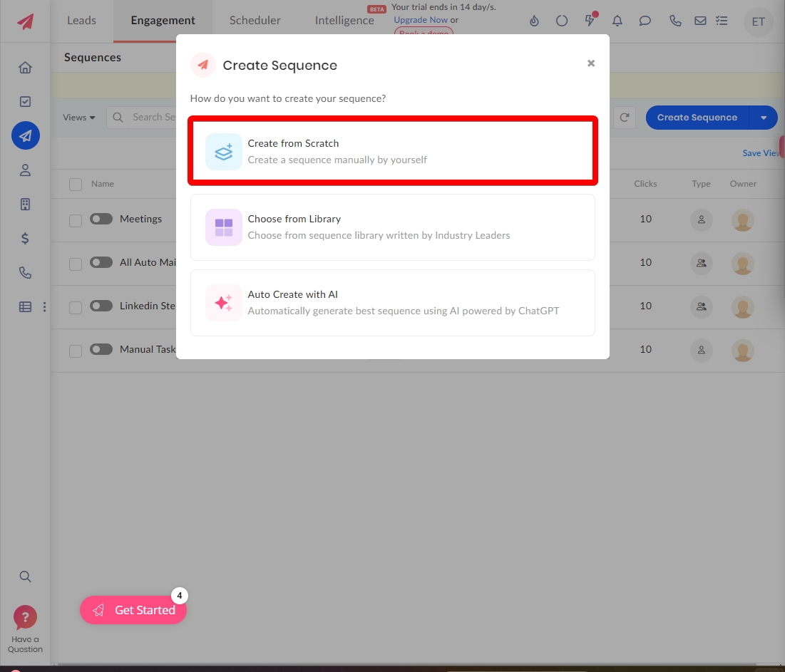Switch to the Scheduler tab
785x672 pixels.
[255, 21]
